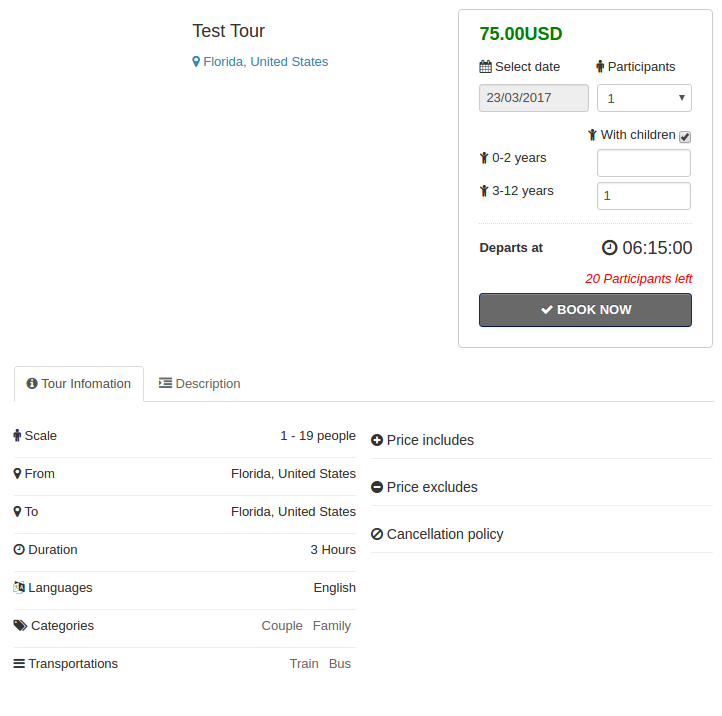Click the ban icon beside Cancellation policy
The height and width of the screenshot is (716, 722).
point(377,534)
